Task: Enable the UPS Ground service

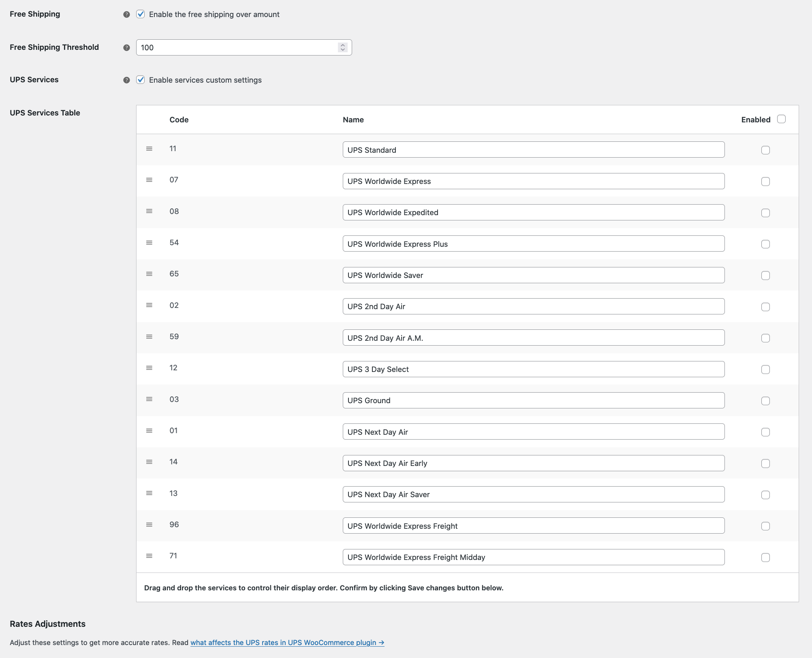Action: point(765,401)
